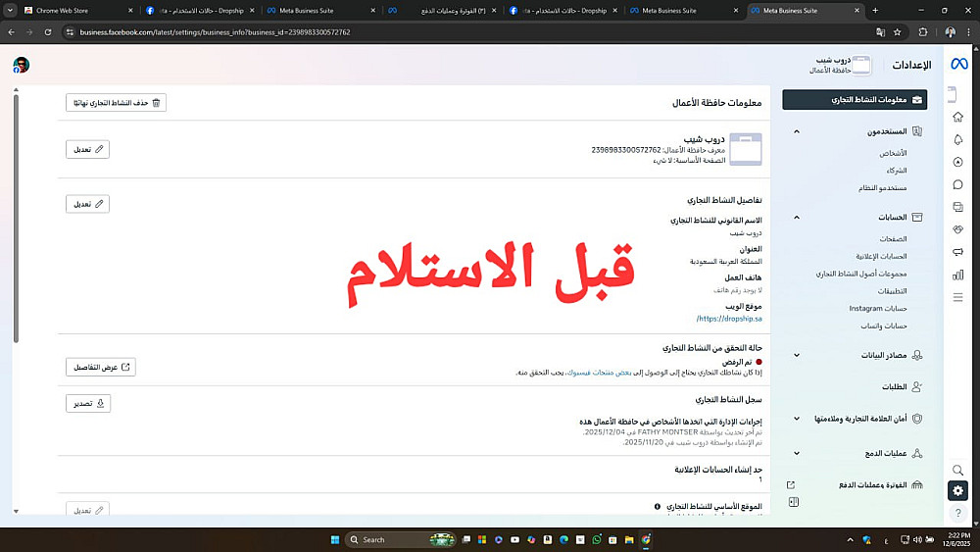Click the collapse panel icon in settings menu
The image size is (980, 552).
click(793, 502)
